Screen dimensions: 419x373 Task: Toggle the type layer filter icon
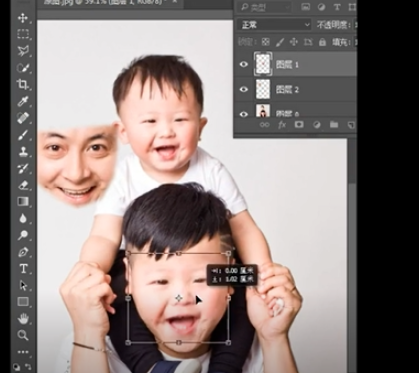click(337, 7)
